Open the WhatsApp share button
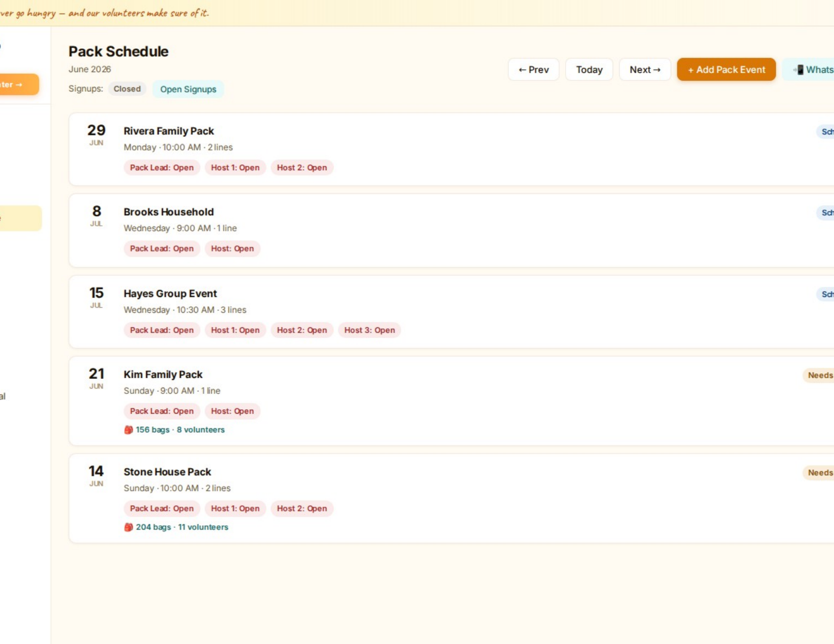Viewport: 834px width, 644px height. coord(809,70)
